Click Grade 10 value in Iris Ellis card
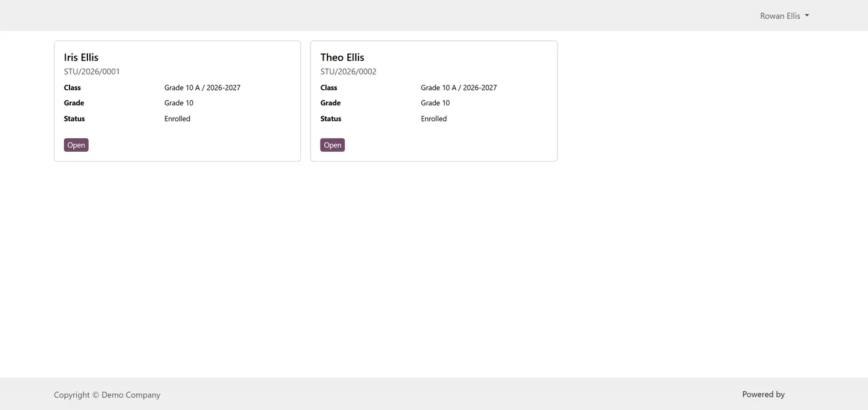This screenshot has width=868, height=410. tap(179, 103)
